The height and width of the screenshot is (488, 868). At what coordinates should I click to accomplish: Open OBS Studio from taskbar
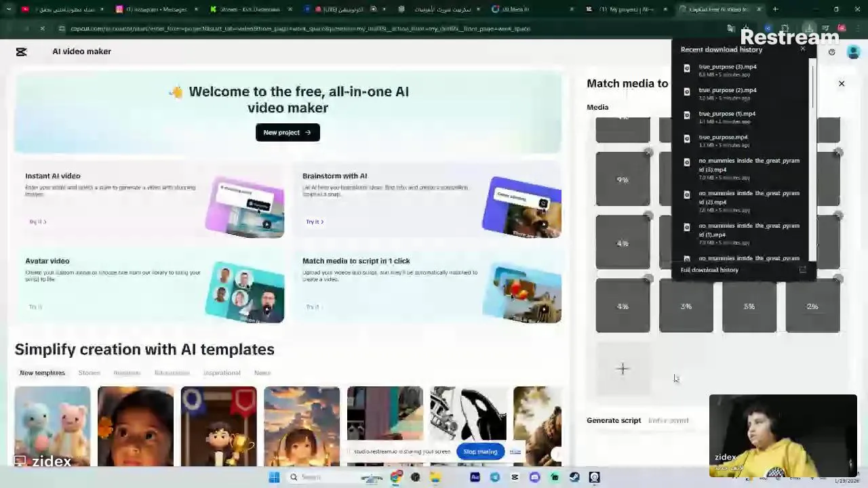[416, 477]
